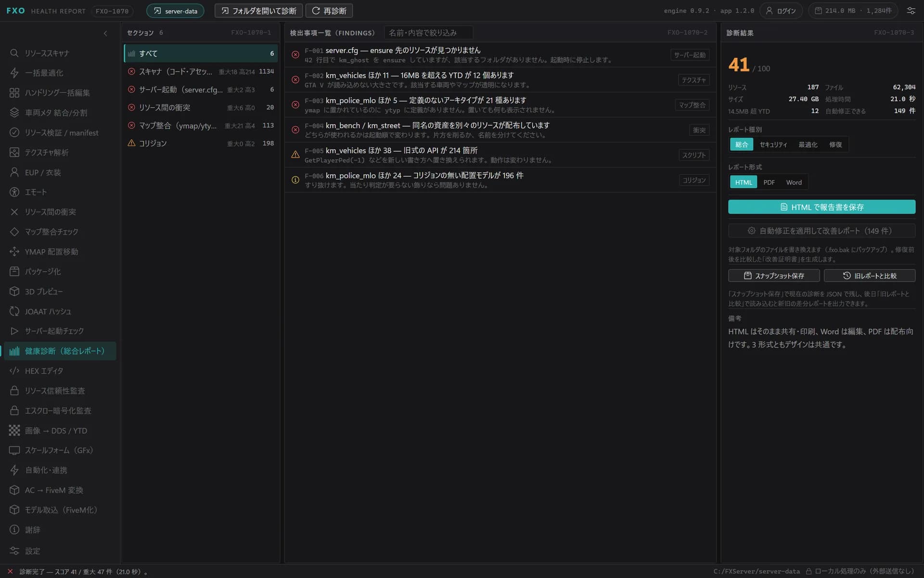Open パッケージ化 archive icon
The image size is (924, 578).
[14, 272]
